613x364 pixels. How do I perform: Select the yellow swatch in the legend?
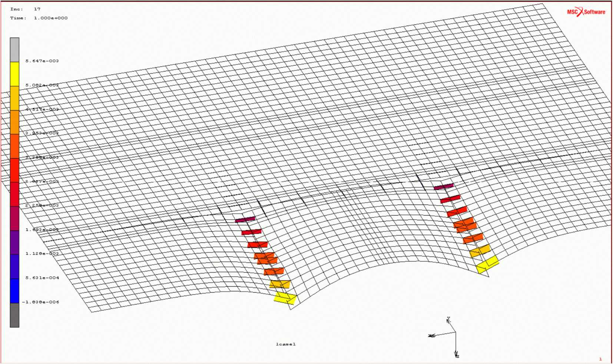click(14, 74)
